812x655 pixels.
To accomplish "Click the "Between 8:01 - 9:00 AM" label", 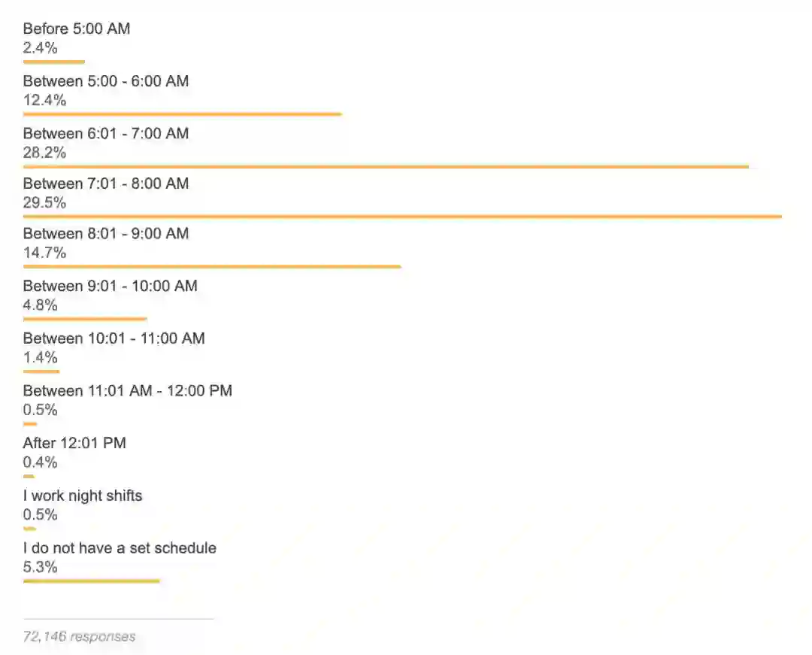I will 105,234.
